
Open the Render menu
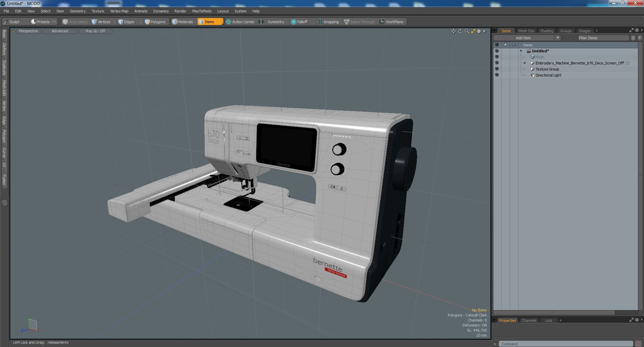point(180,11)
